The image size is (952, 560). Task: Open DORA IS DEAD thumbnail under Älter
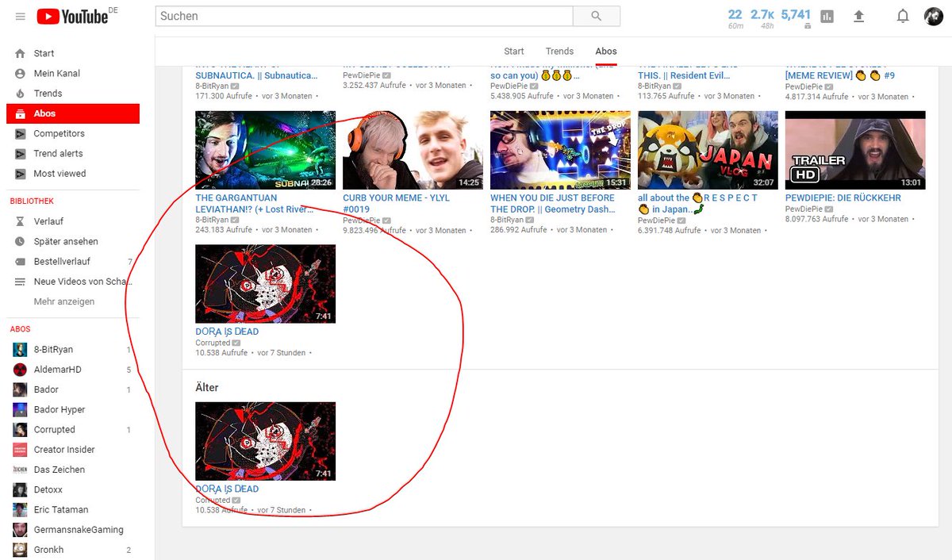tap(265, 441)
